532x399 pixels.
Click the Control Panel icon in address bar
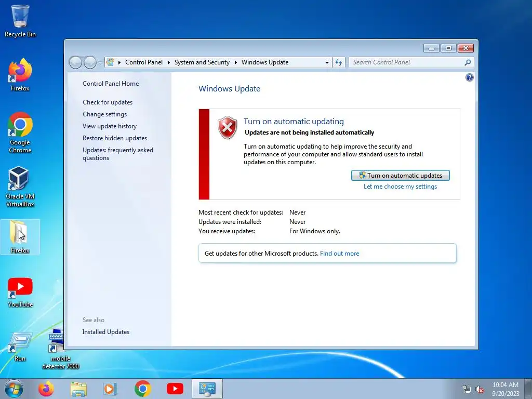pyautogui.click(x=110, y=62)
